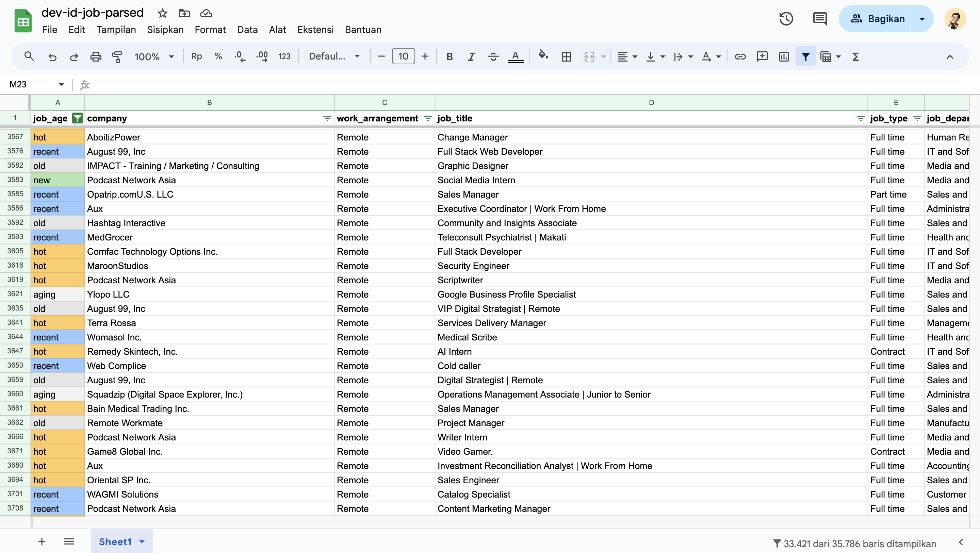Image resolution: width=980 pixels, height=553 pixels.
Task: Undo the last action
Action: tap(52, 57)
